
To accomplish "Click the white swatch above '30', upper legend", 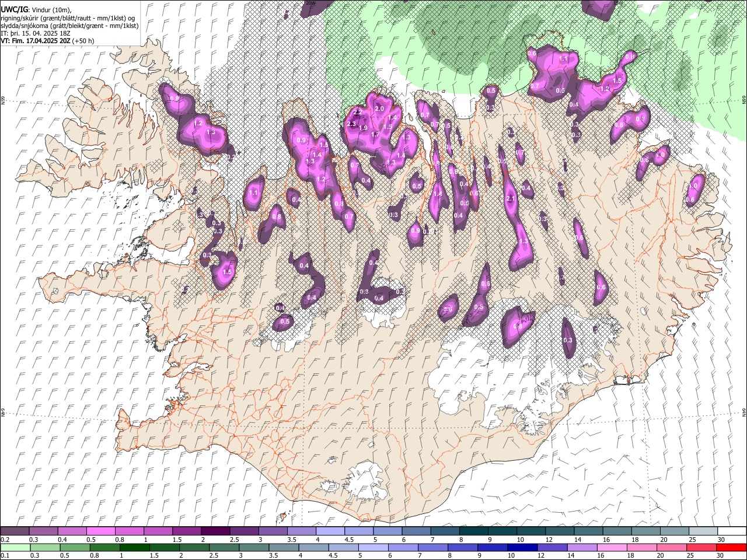I will pos(731,531).
